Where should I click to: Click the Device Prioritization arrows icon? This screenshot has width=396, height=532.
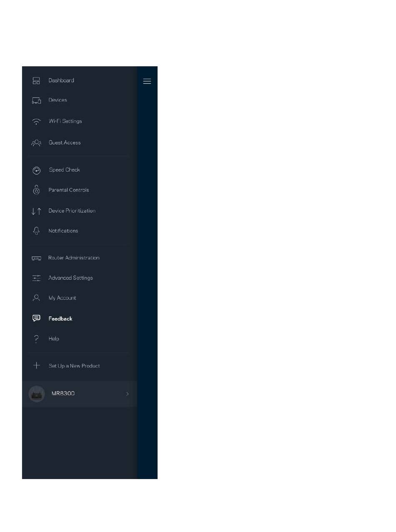(x=36, y=211)
